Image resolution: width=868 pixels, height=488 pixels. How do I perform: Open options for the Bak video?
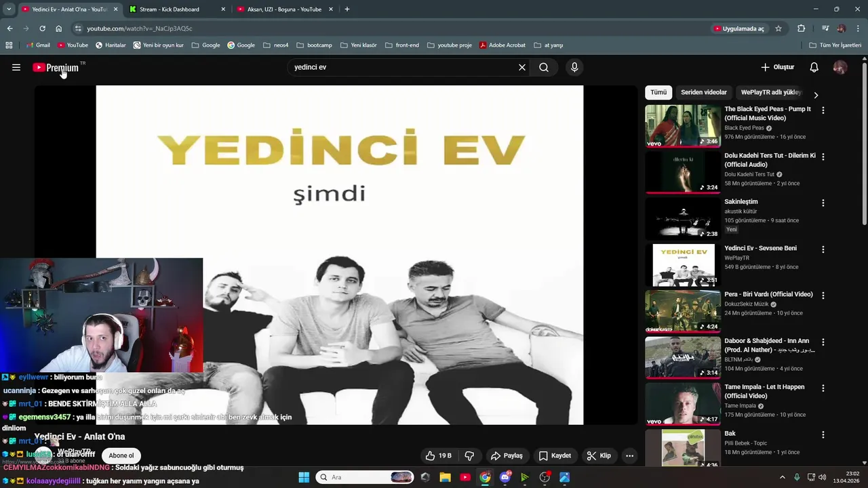click(x=823, y=434)
